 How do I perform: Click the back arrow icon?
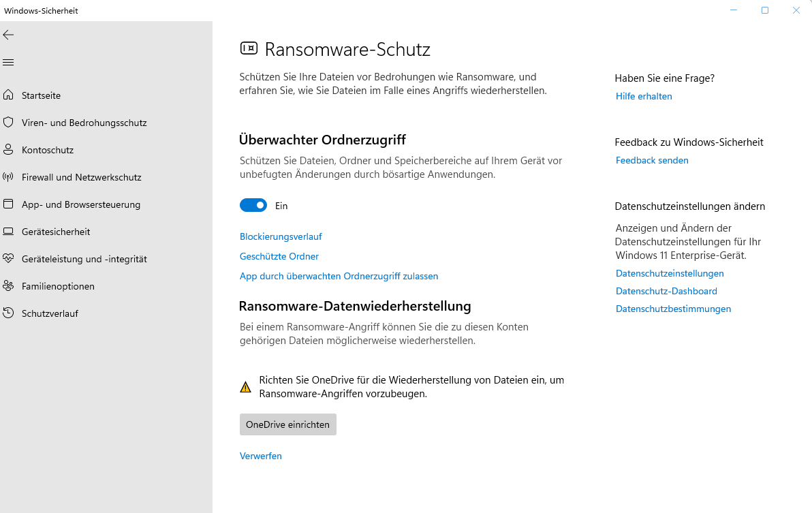click(8, 35)
